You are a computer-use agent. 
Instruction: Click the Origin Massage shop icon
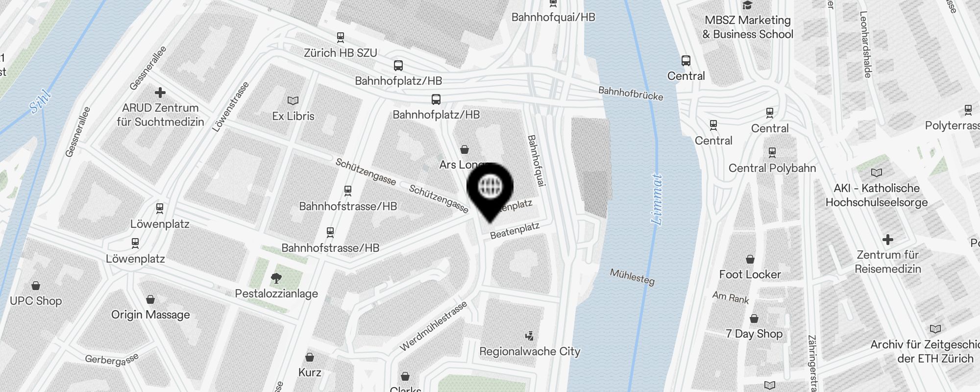[150, 299]
